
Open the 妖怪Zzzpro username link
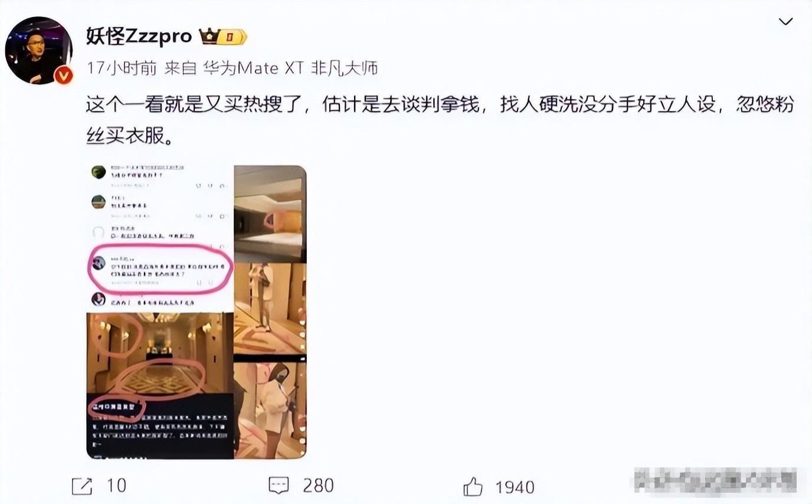[x=139, y=36]
